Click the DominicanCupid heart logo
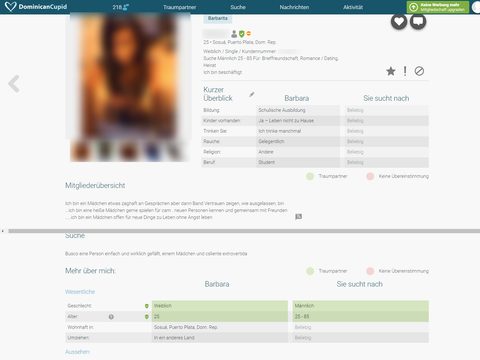 tap(11, 7)
